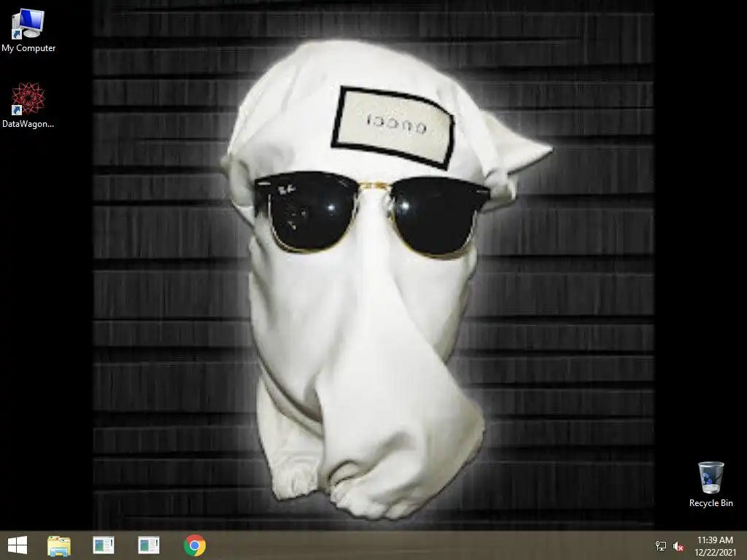Launch File Explorer from taskbar
Screen dimensions: 747x560
coord(59,545)
